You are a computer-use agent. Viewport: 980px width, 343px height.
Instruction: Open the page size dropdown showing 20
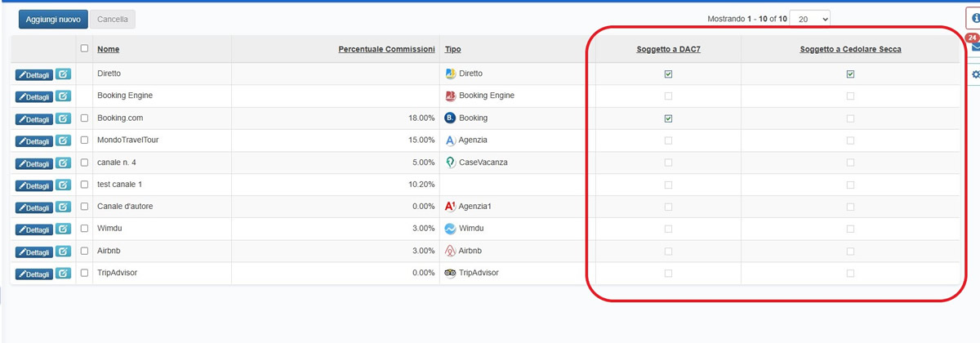pos(809,19)
